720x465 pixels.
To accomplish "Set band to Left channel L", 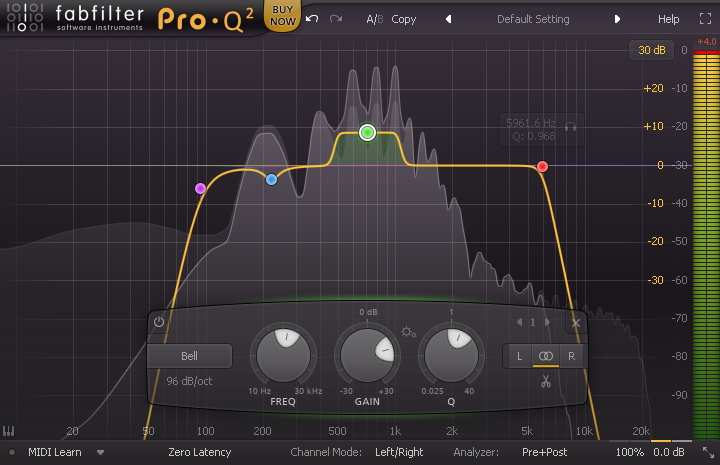I will pos(519,356).
